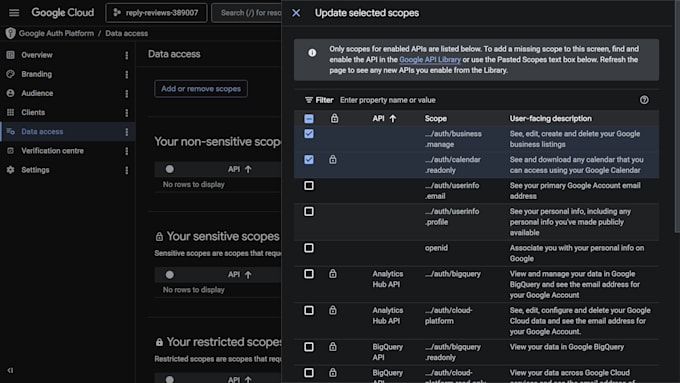Open more options for Branding
680x383 pixels.
point(127,75)
